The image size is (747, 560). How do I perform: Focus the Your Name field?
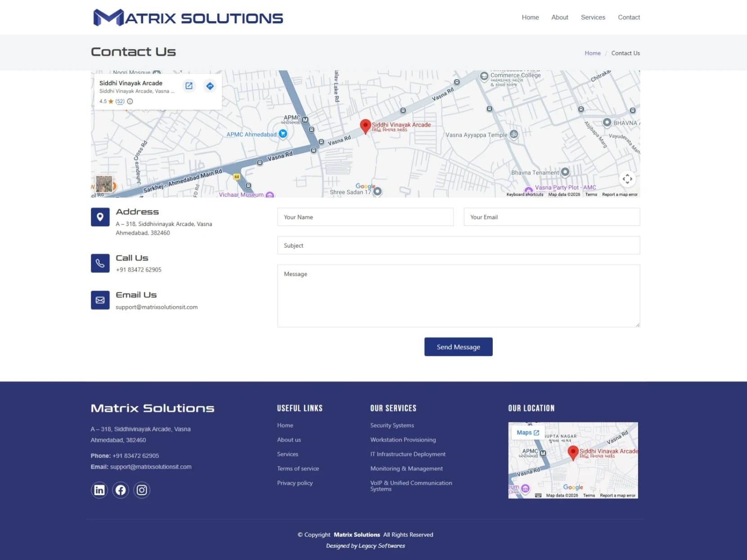(x=365, y=217)
